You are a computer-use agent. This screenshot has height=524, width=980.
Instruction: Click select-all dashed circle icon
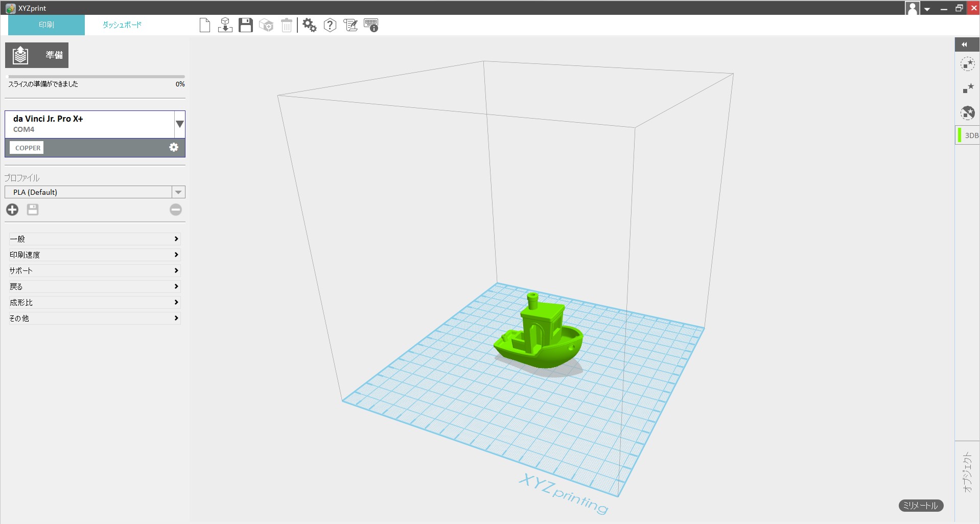967,64
